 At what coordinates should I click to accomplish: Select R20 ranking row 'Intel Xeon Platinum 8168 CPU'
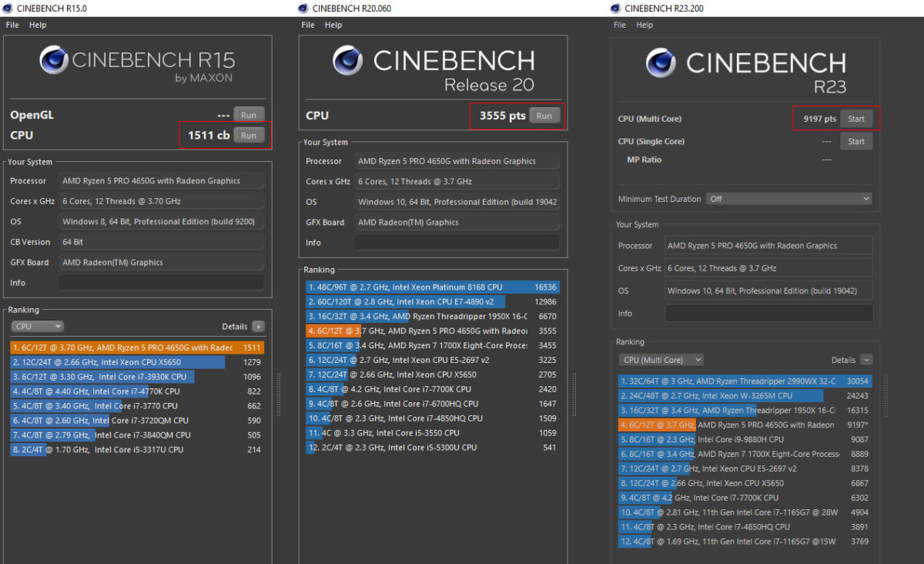click(433, 287)
